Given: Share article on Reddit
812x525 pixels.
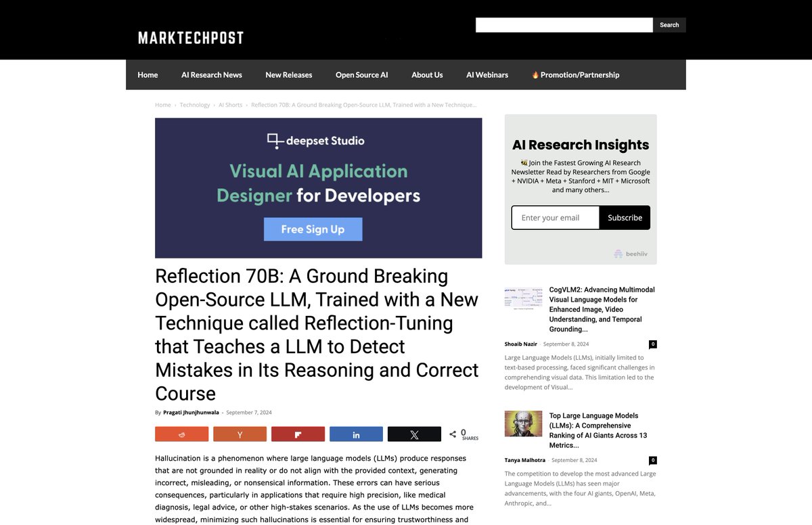Looking at the screenshot, I should pos(181,434).
